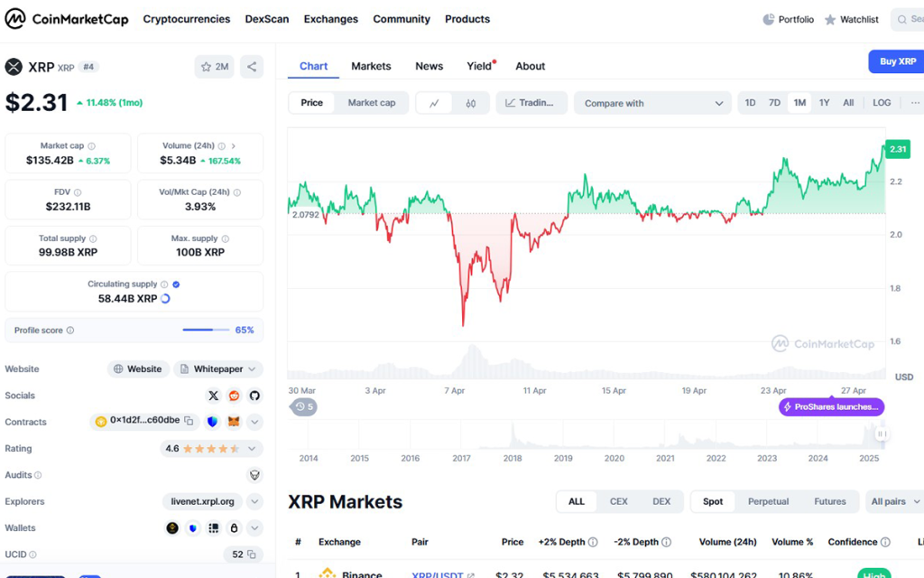
Task: Add XRP to watchlist via star button
Action: pos(215,67)
